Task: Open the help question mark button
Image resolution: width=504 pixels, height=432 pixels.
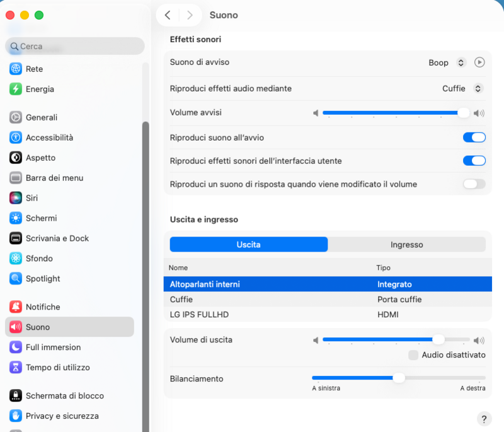Action: pyautogui.click(x=484, y=419)
